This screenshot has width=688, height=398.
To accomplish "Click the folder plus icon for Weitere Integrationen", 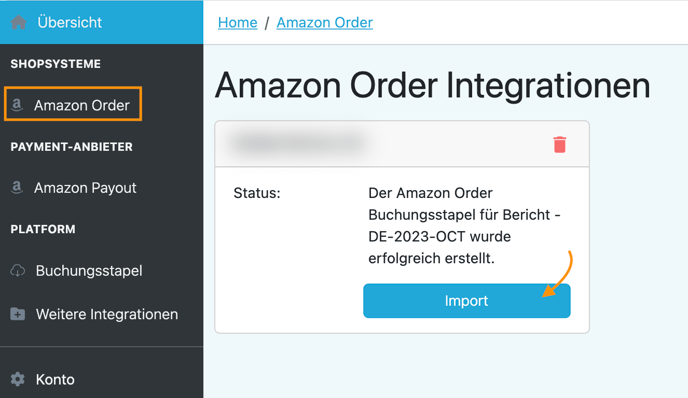I will click(18, 314).
